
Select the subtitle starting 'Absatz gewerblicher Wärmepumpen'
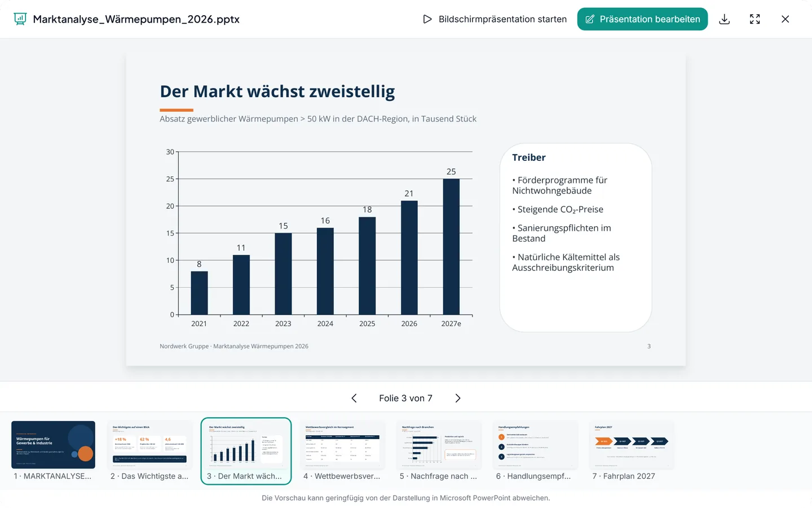(x=318, y=119)
